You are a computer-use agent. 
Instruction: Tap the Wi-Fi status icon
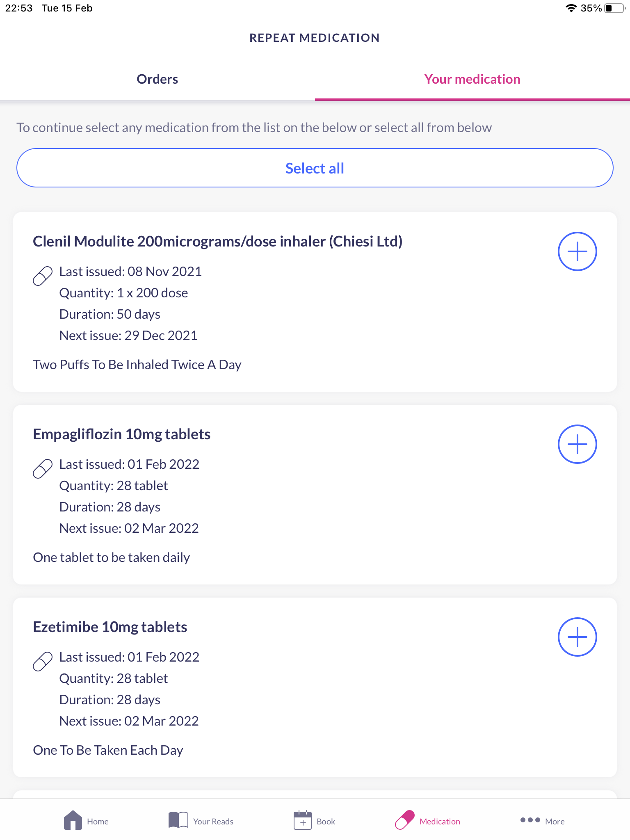pyautogui.click(x=571, y=8)
